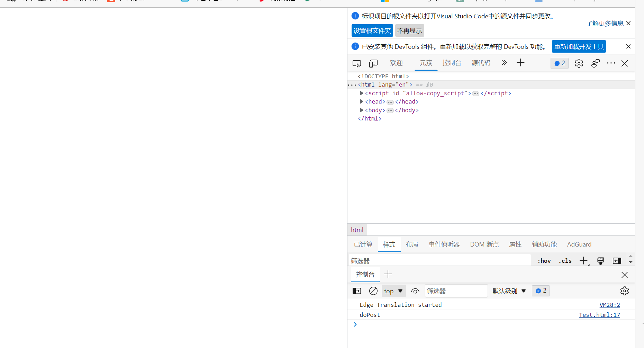Open the 源代码 tab
Image resolution: width=644 pixels, height=348 pixels.
(x=481, y=63)
